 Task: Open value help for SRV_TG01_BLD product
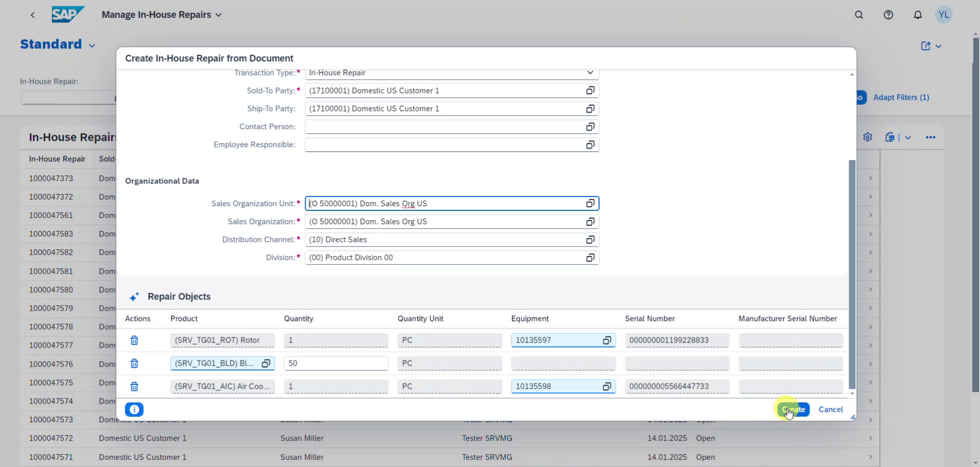click(266, 364)
